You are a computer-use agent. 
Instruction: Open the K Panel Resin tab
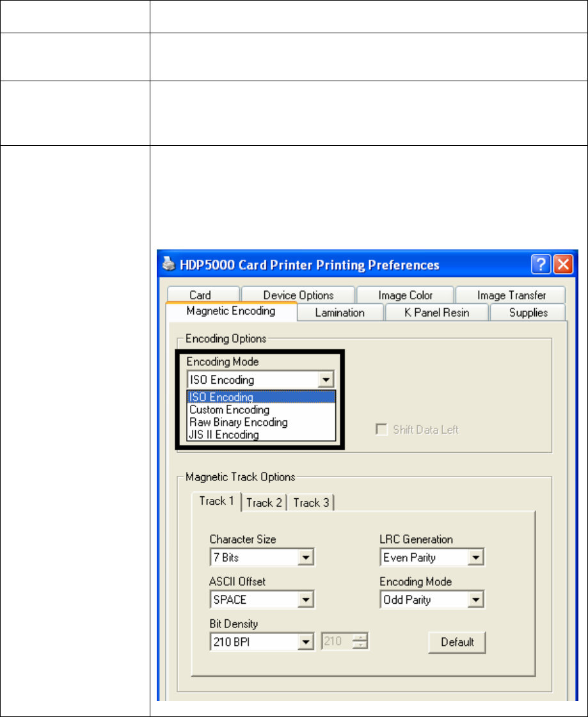(x=436, y=312)
